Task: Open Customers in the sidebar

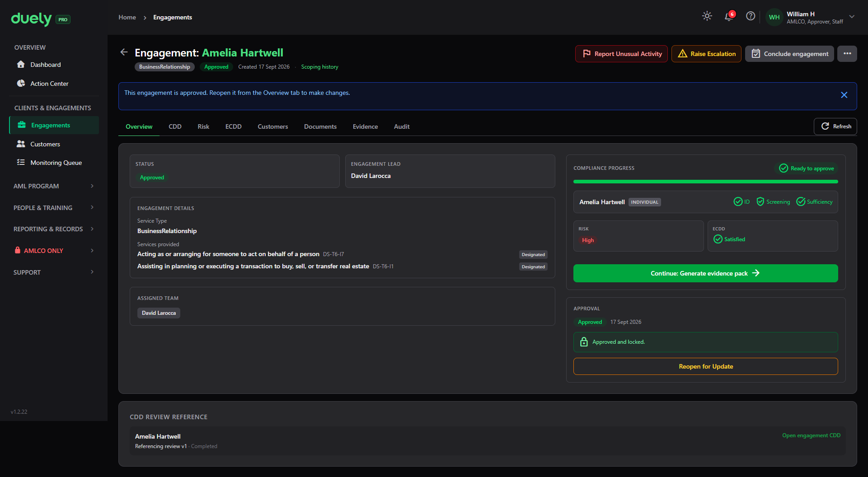Action: pyautogui.click(x=54, y=144)
